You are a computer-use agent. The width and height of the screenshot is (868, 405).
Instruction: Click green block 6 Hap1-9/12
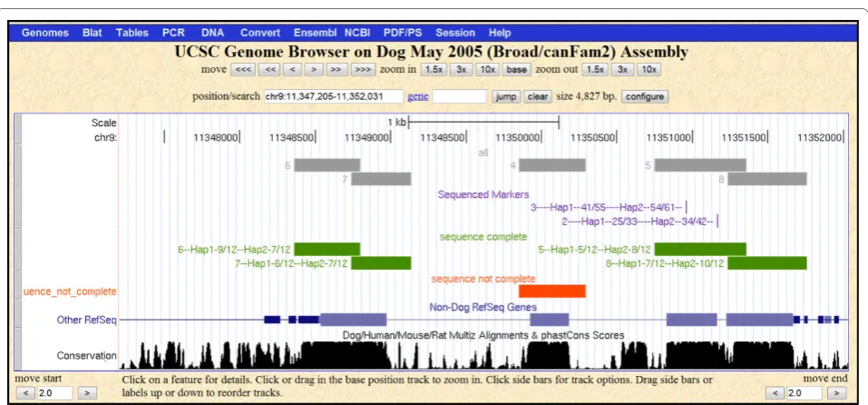[x=327, y=250]
